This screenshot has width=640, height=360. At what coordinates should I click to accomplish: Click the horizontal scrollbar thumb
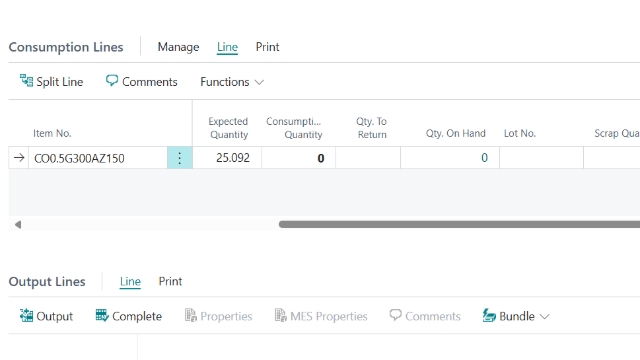pos(459,224)
